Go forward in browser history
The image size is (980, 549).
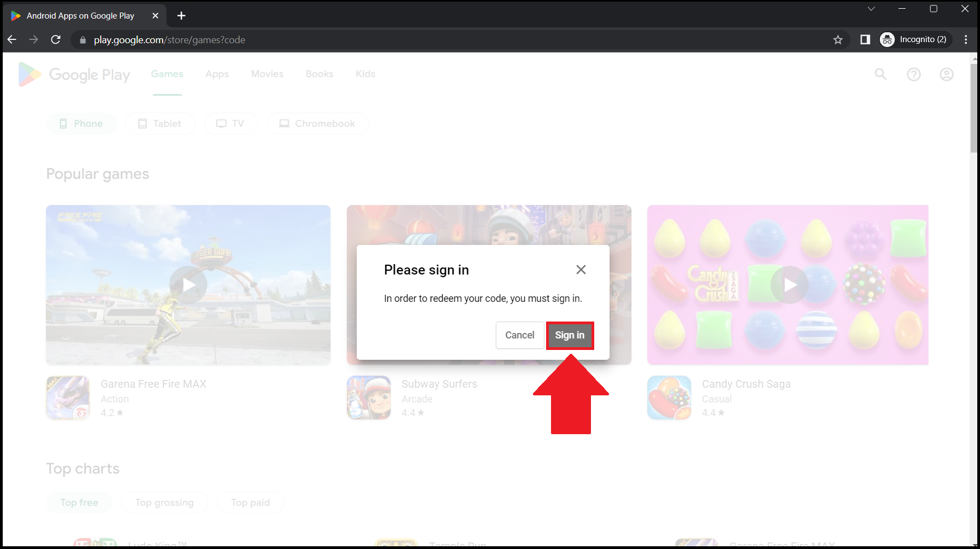(34, 39)
